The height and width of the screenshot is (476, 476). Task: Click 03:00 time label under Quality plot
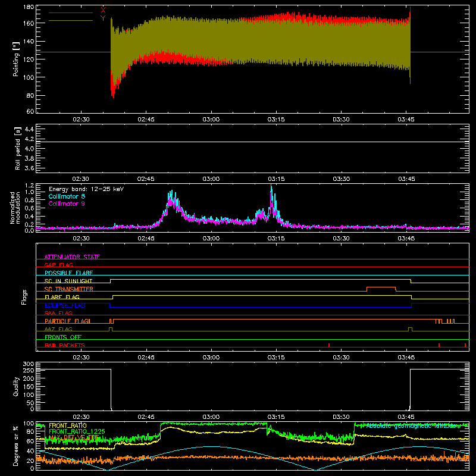click(x=211, y=417)
